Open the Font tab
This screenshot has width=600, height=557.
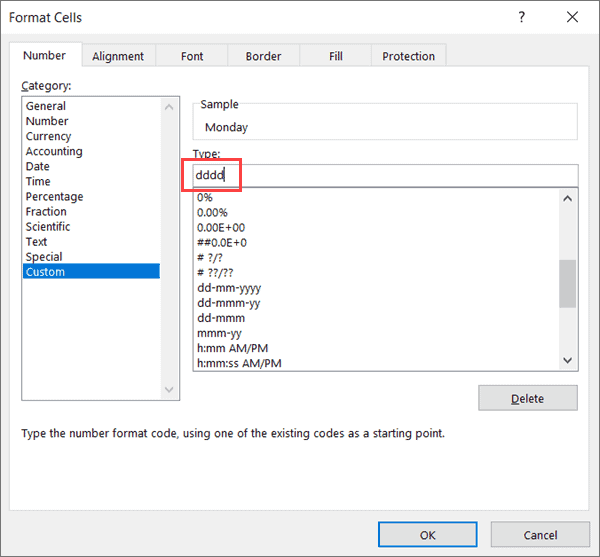click(x=192, y=57)
